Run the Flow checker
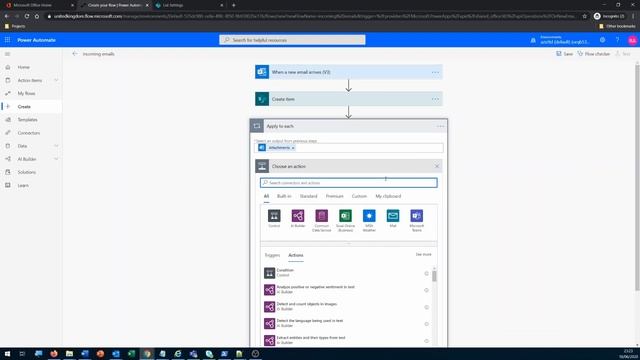Viewport: 640px width, 360px height. [593, 54]
